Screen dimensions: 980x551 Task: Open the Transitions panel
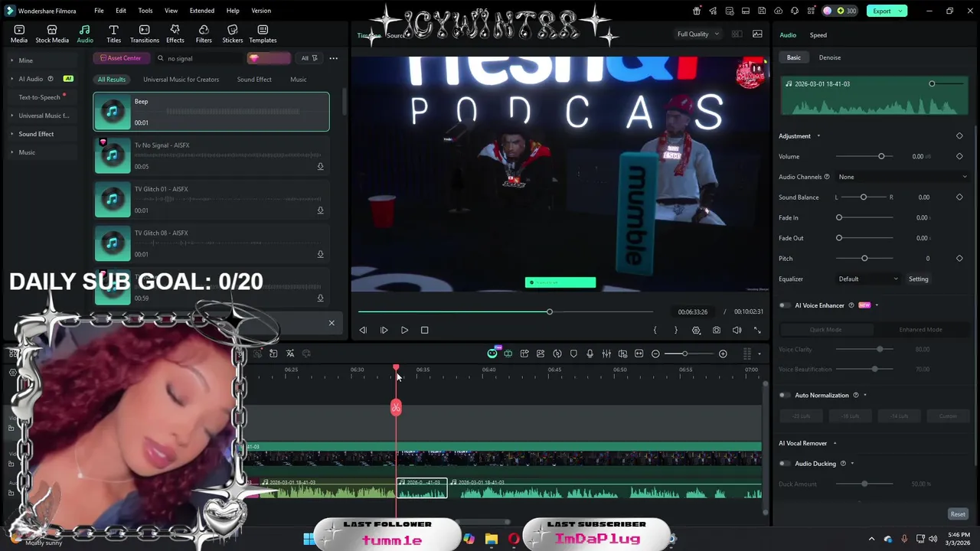pos(144,34)
